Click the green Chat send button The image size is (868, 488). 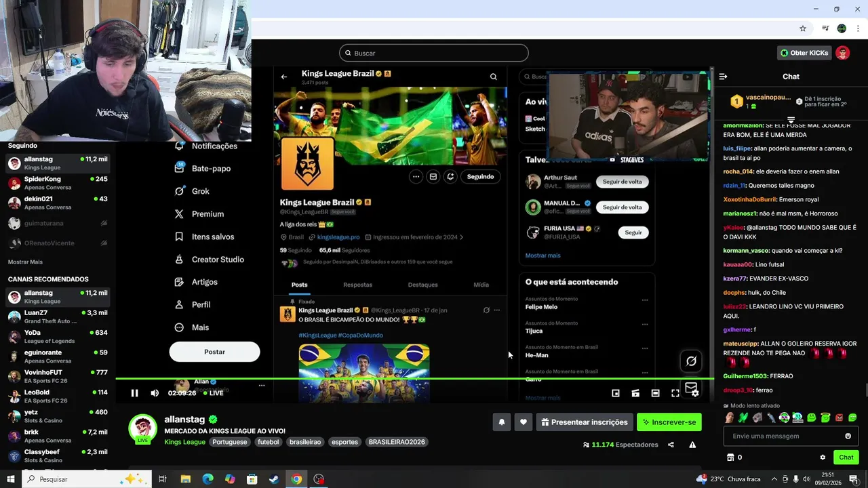846,457
